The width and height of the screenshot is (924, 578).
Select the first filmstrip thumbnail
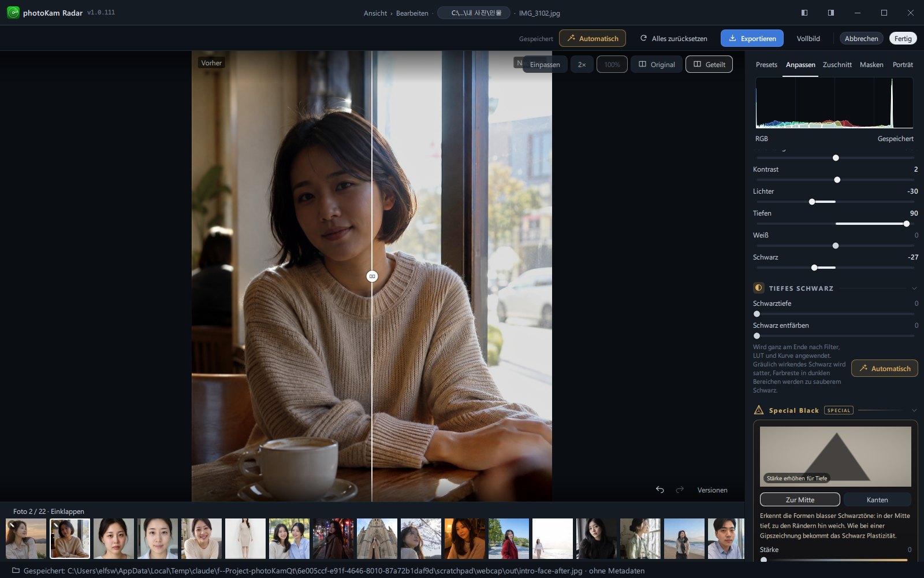[26, 539]
